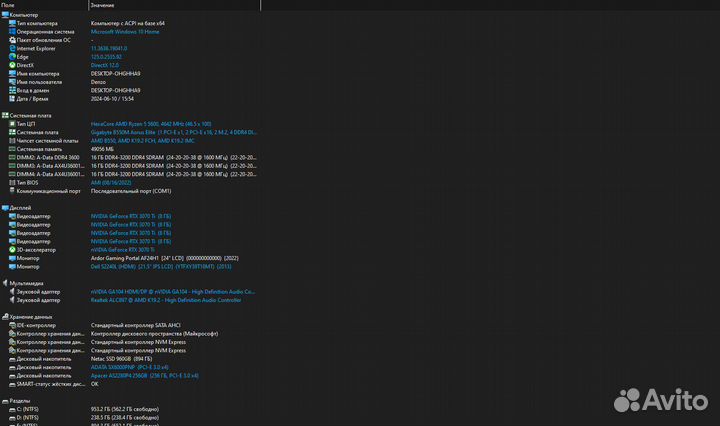Select the DirectX row icon

[12, 65]
